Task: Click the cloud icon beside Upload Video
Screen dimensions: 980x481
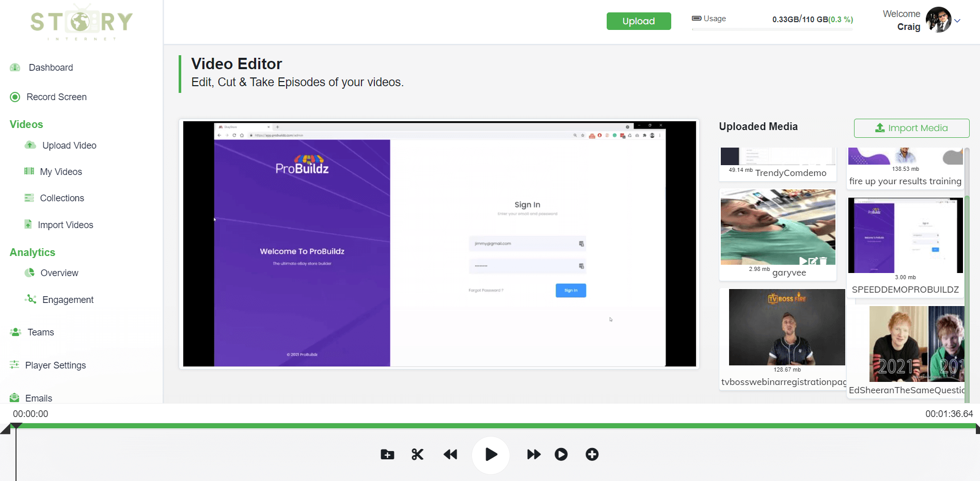Action: click(x=30, y=145)
